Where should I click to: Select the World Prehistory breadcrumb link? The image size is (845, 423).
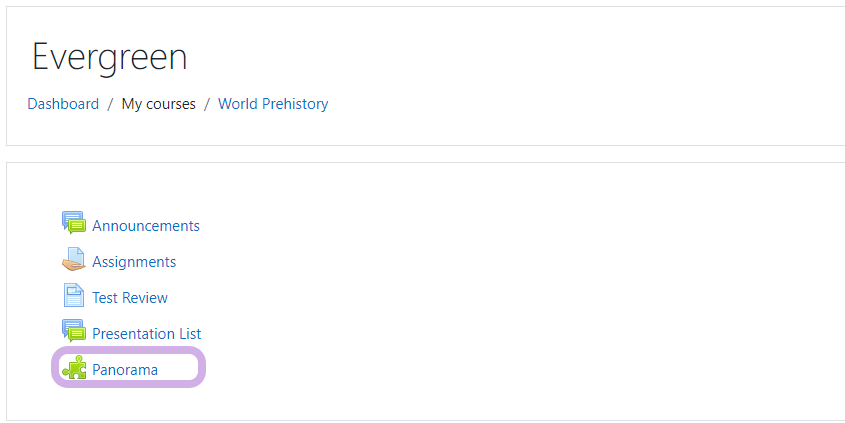click(x=273, y=104)
